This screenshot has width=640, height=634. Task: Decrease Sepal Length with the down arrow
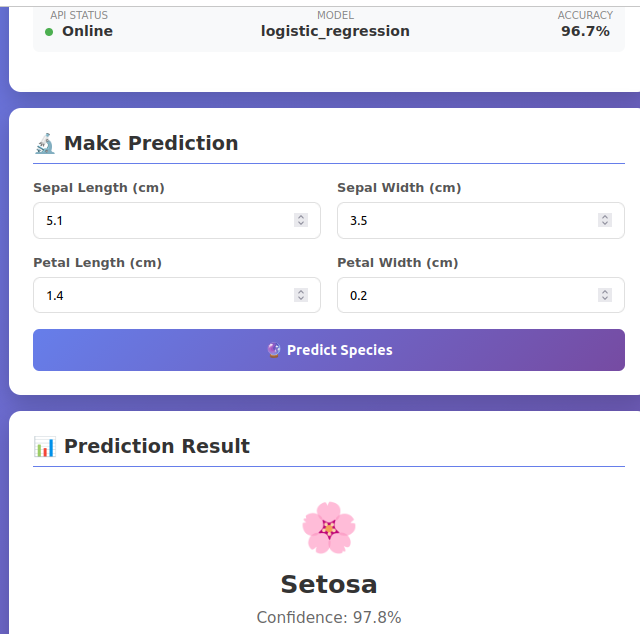(x=301, y=224)
